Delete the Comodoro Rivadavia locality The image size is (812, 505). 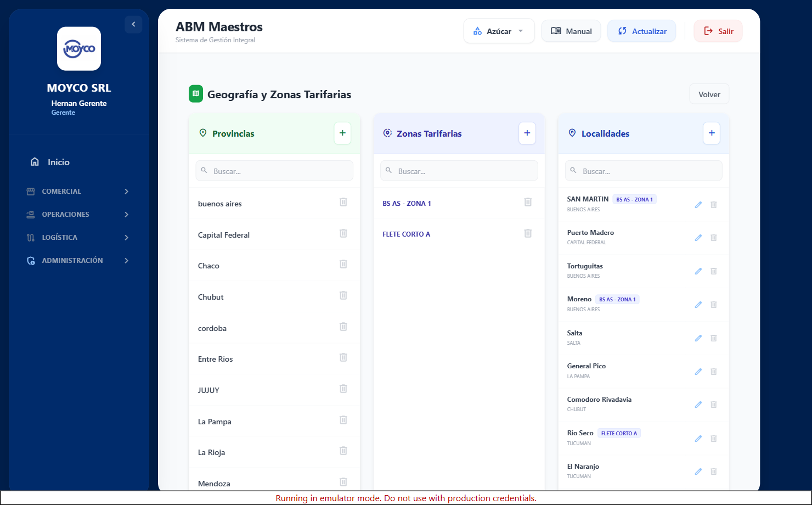714,405
